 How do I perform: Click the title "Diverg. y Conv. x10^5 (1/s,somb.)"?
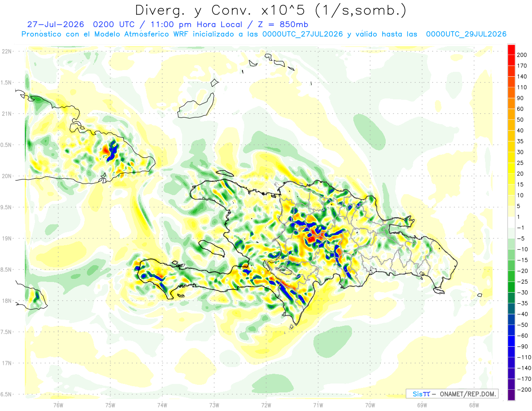[x=270, y=10]
